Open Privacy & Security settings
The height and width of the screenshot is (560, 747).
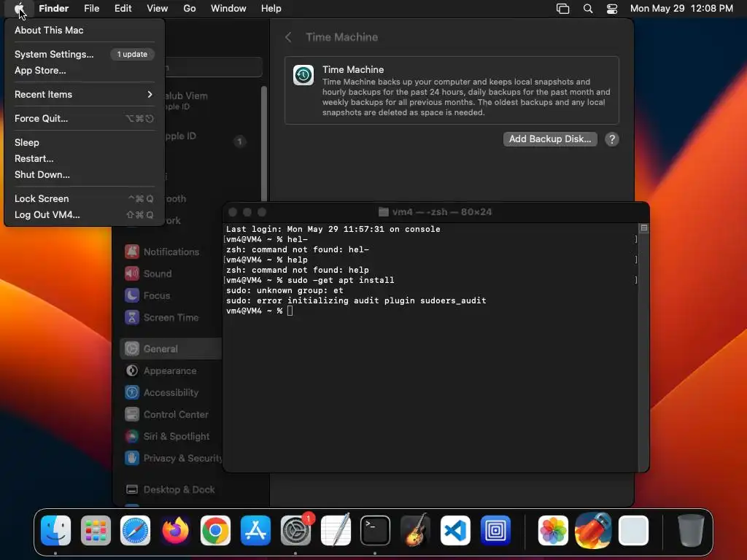171,458
